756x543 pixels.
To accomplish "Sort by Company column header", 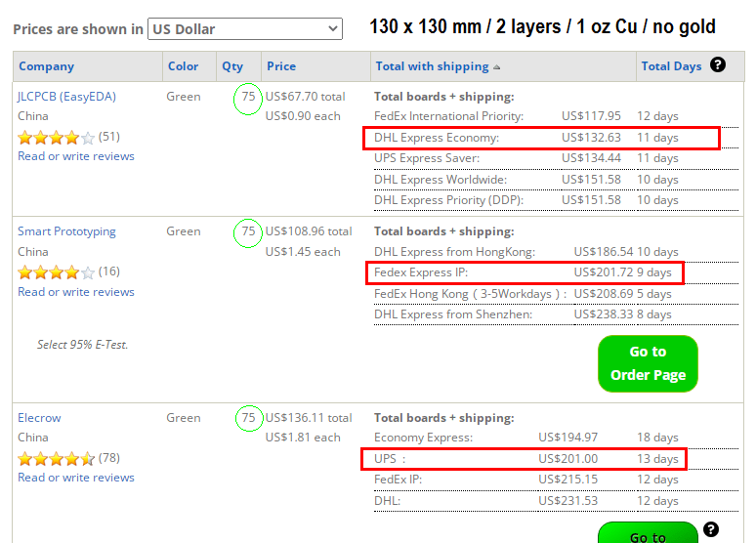I will (x=46, y=66).
